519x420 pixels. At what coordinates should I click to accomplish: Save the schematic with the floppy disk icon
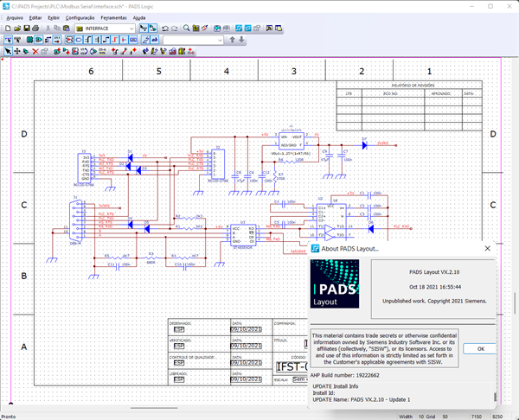28,29
